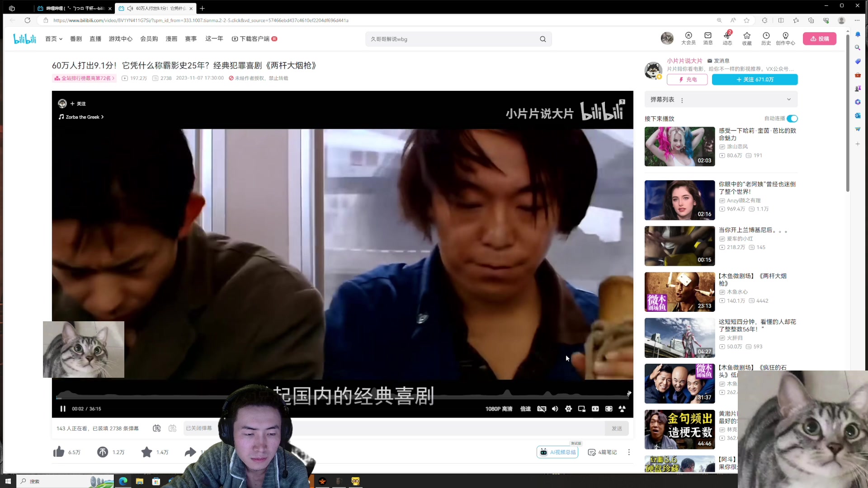Go to 会员购 nav item

tap(149, 39)
